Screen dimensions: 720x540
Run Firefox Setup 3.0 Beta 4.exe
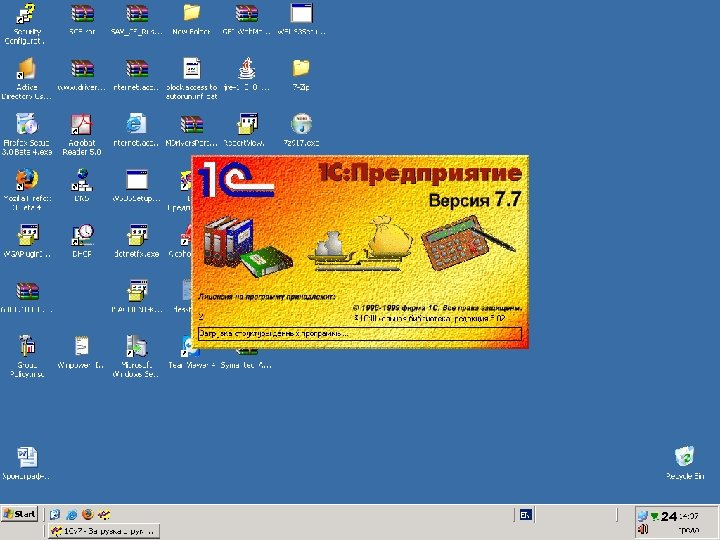coord(27,125)
